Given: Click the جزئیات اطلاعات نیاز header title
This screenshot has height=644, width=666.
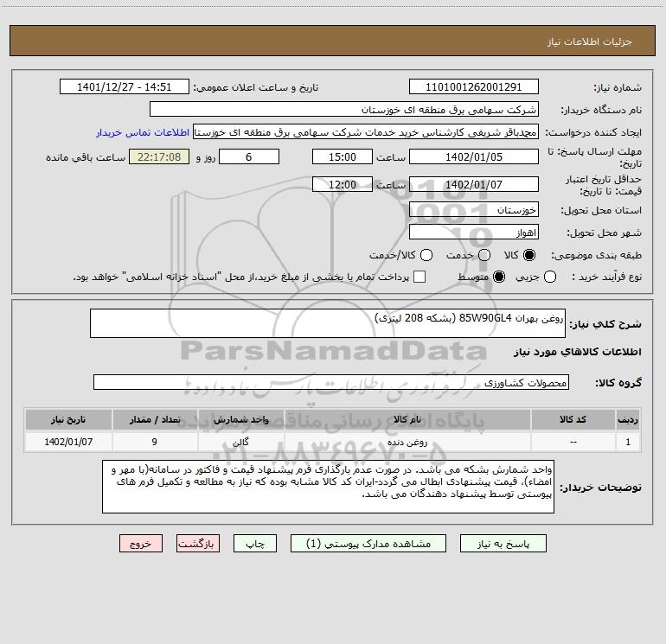Looking at the screenshot, I should point(590,41).
